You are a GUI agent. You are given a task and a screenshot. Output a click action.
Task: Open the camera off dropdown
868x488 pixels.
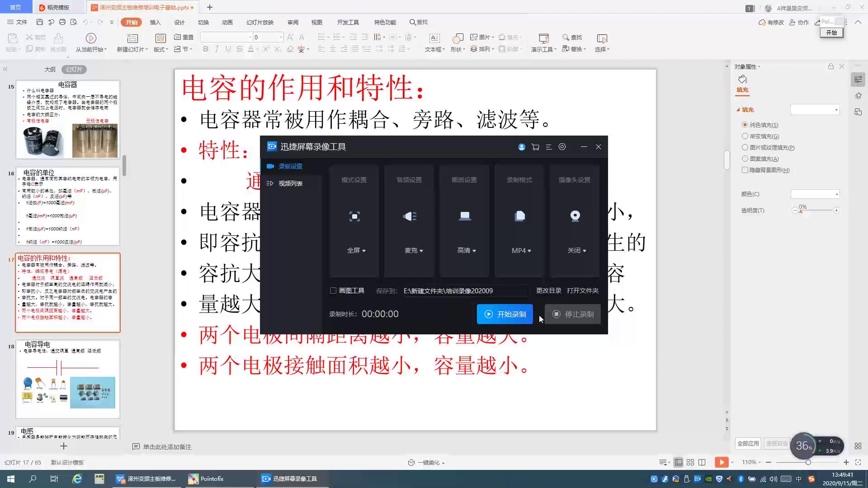click(577, 250)
